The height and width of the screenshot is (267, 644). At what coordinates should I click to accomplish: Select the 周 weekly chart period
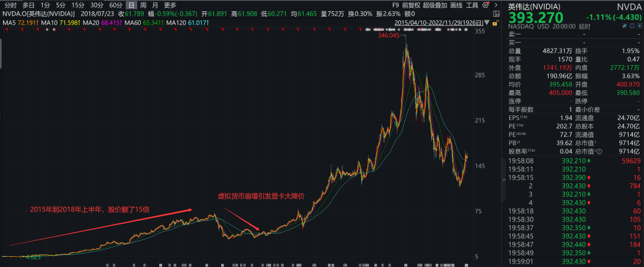click(x=144, y=5)
